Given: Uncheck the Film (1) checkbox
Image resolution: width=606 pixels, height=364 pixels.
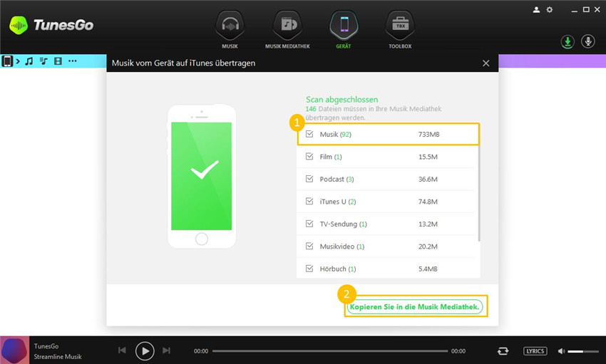Looking at the screenshot, I should 309,156.
